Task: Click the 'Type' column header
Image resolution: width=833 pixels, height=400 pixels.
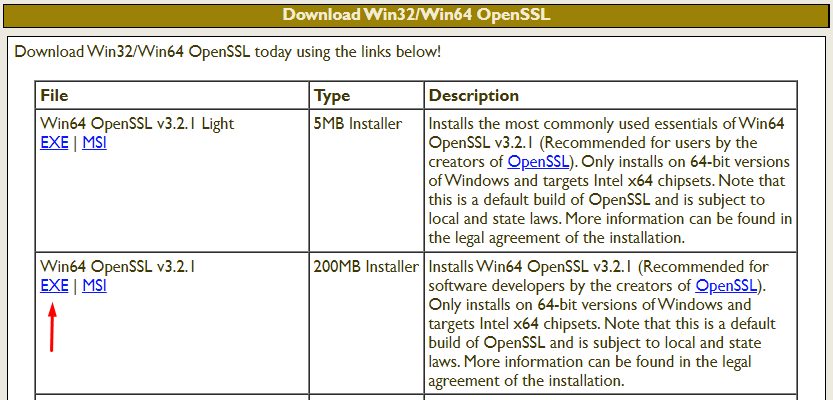Action: (367, 96)
